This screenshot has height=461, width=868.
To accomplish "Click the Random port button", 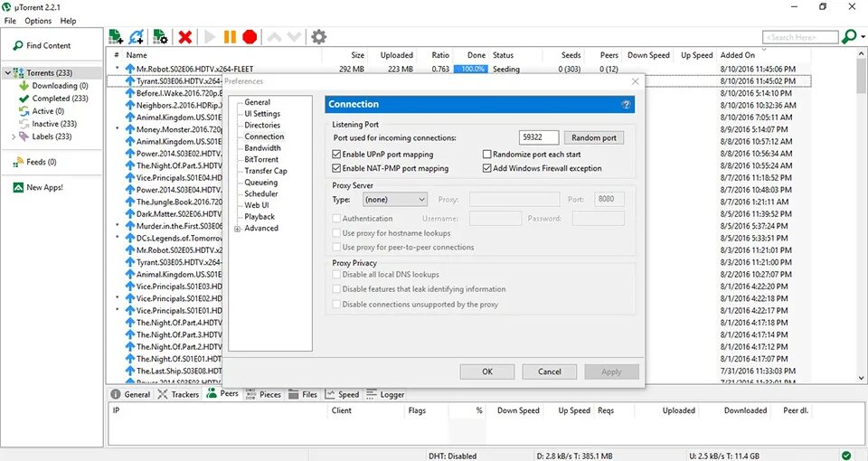I will [594, 137].
